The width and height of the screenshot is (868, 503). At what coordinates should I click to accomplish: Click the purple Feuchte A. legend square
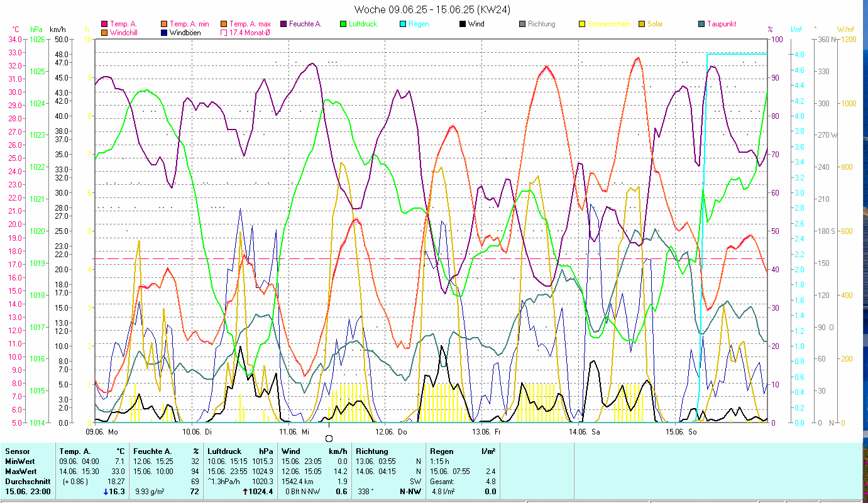click(x=284, y=24)
